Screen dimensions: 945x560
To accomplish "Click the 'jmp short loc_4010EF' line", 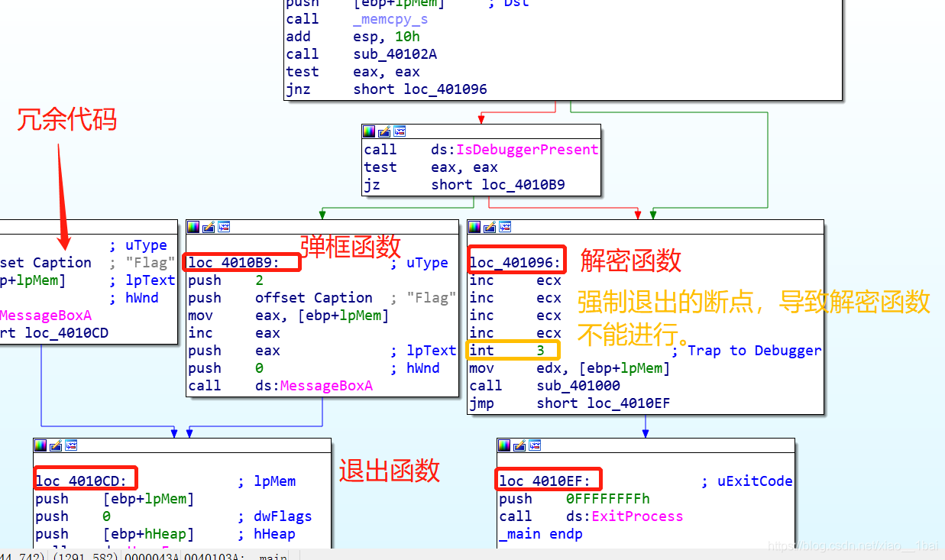I will [570, 403].
